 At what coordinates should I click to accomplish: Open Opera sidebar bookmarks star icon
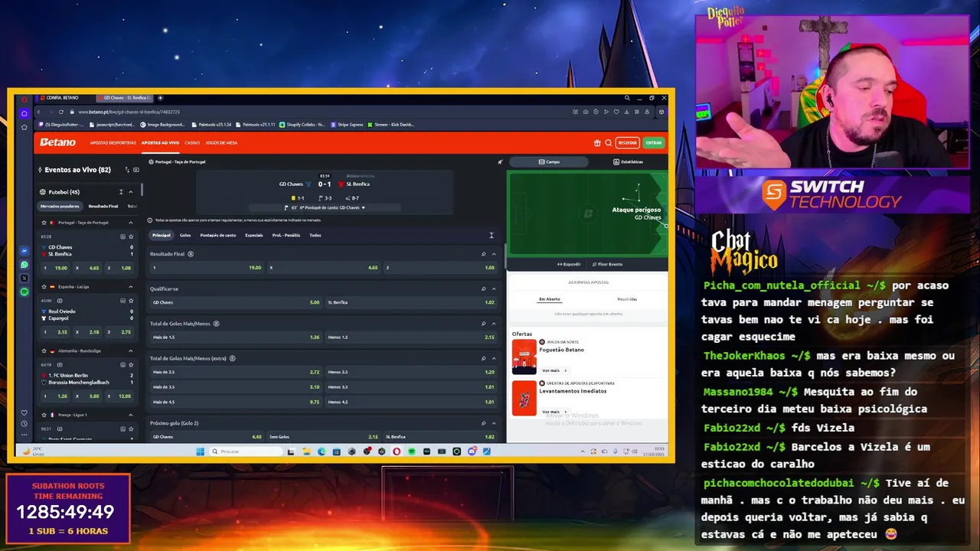24,127
